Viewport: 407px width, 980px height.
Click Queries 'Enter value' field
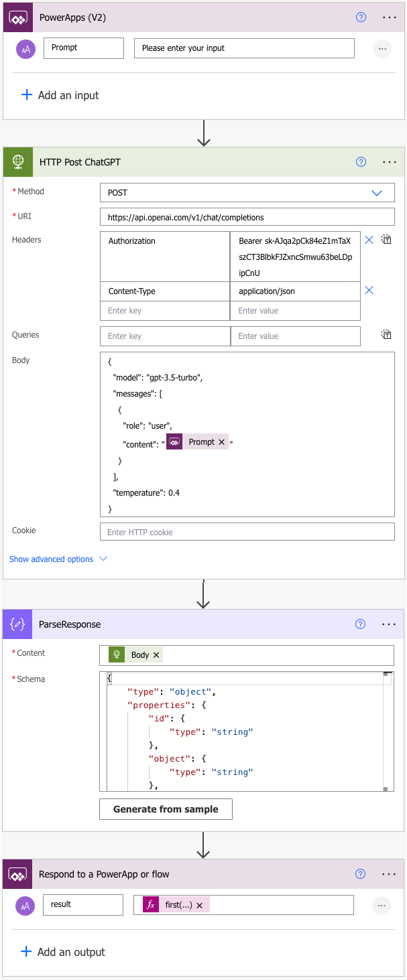(x=295, y=336)
